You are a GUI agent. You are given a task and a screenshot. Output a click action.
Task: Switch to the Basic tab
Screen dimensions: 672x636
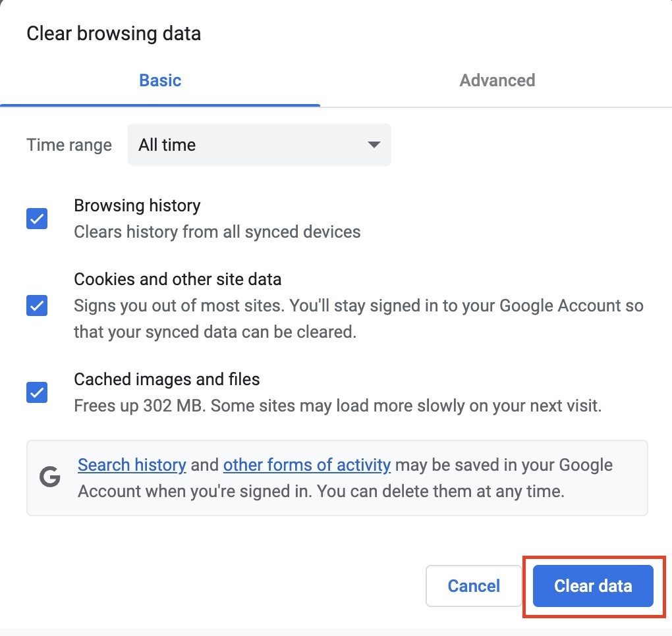coord(160,80)
